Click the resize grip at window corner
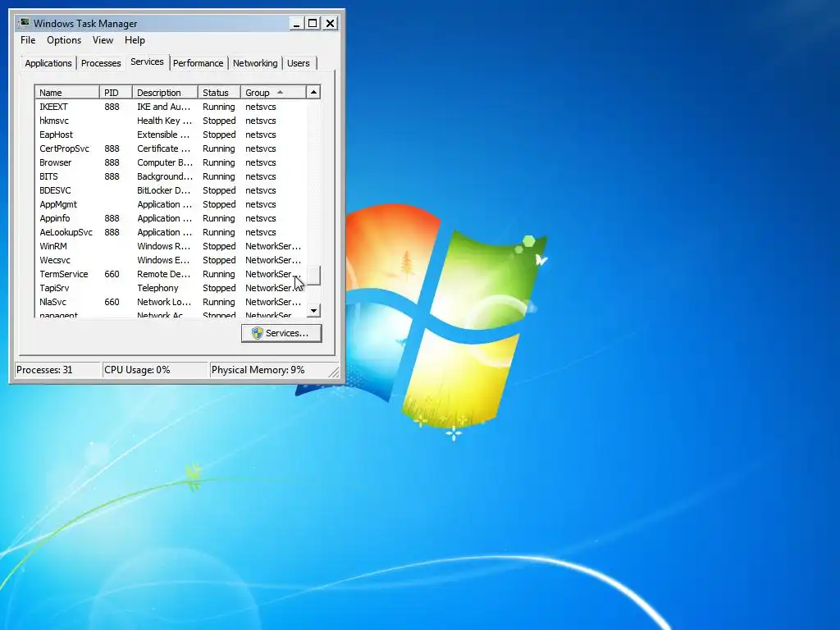 pyautogui.click(x=334, y=372)
